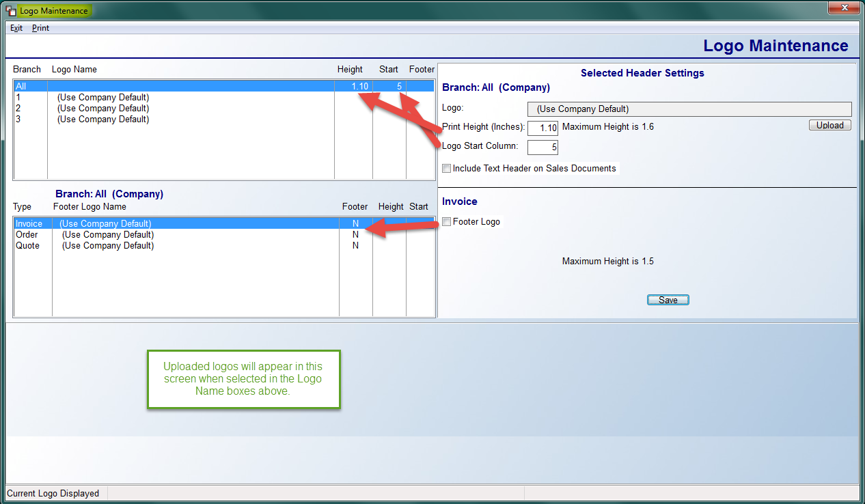The width and height of the screenshot is (865, 504).
Task: Close the Logo Maintenance window
Action: [x=844, y=8]
